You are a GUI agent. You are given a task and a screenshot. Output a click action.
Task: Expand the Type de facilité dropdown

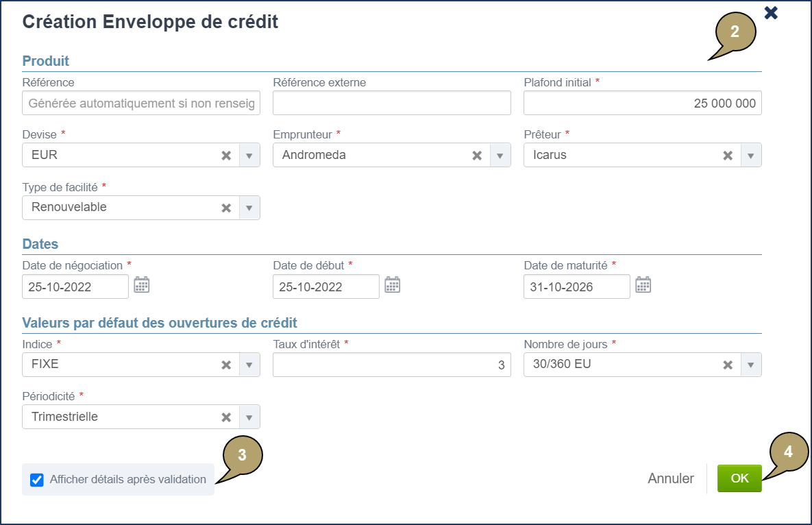[x=249, y=208]
